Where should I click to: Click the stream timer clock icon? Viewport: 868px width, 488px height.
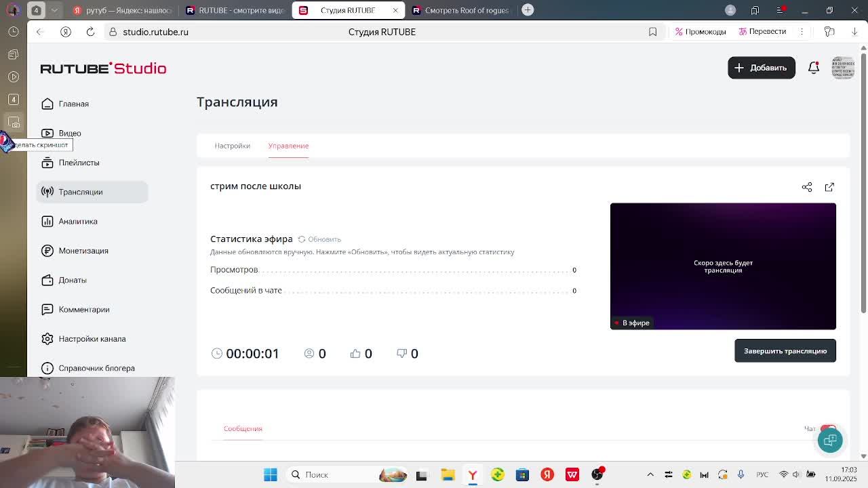click(217, 353)
